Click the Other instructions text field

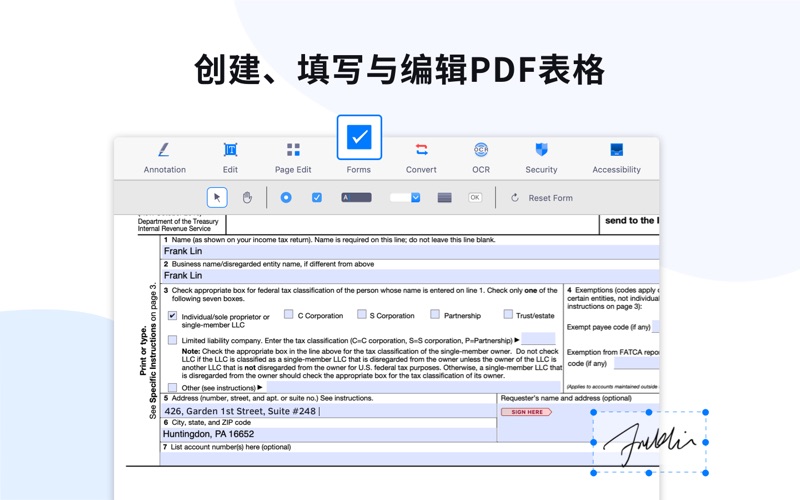[x=413, y=387]
